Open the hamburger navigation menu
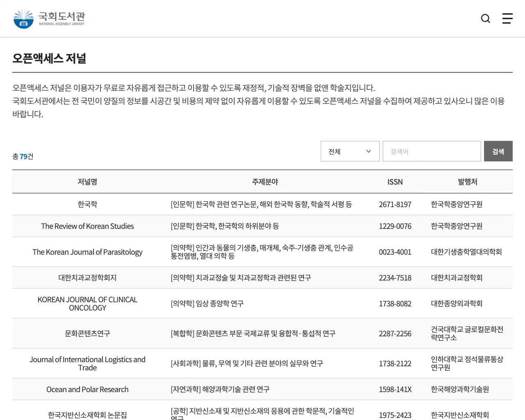525x420 pixels. tap(507, 18)
